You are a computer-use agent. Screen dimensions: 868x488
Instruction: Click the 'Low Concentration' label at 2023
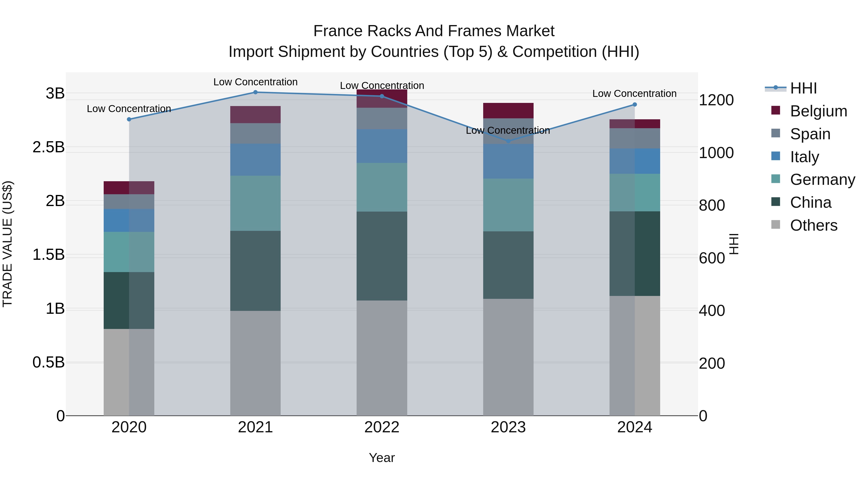[x=508, y=130]
